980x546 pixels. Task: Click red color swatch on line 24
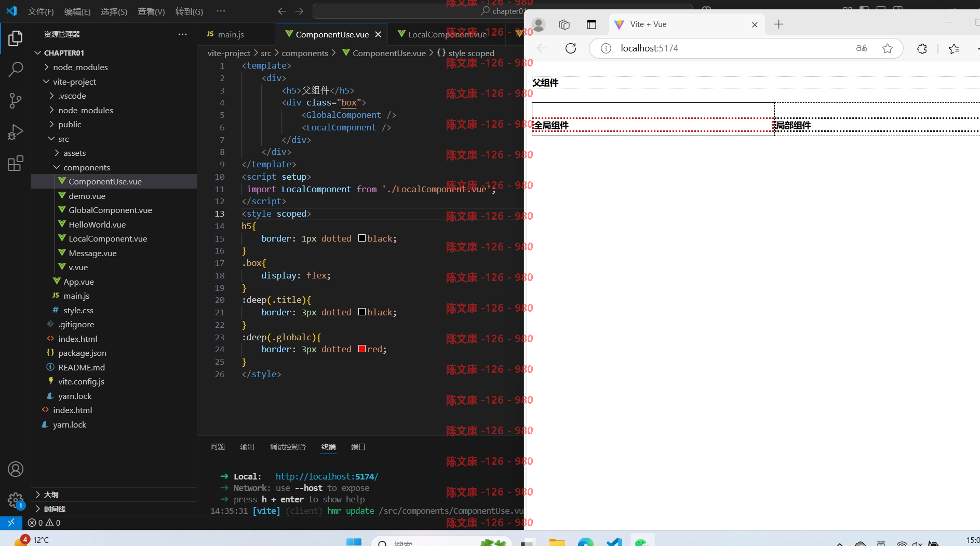(x=362, y=349)
